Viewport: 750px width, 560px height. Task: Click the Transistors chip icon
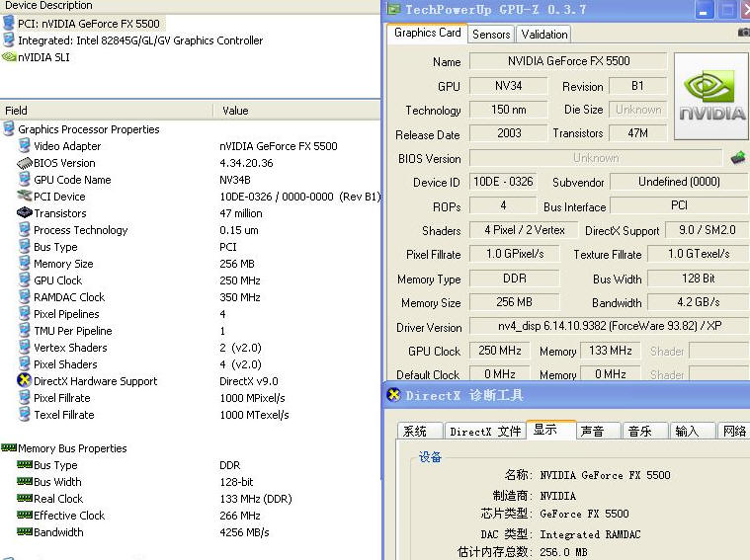pyautogui.click(x=25, y=212)
